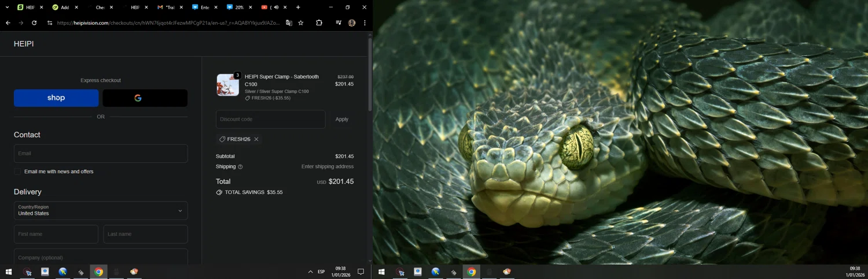Open the media controls icon in toolbar
The image size is (868, 279).
point(339,23)
